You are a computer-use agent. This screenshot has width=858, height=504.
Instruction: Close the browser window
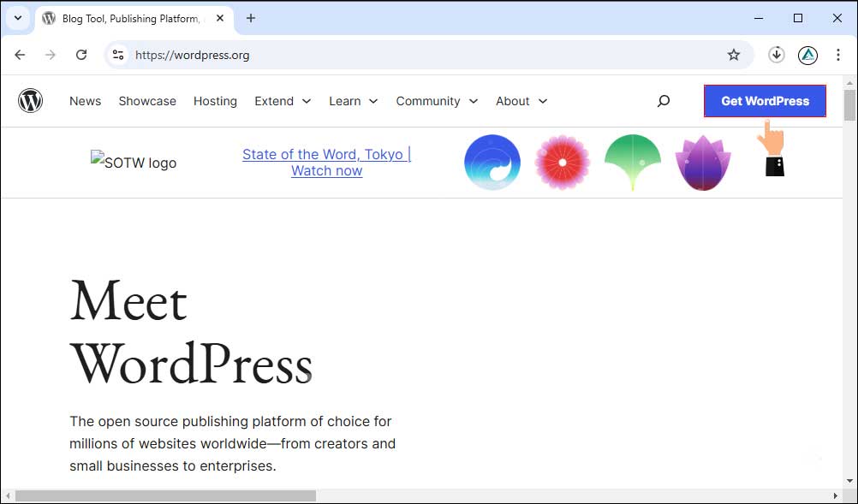click(x=837, y=18)
